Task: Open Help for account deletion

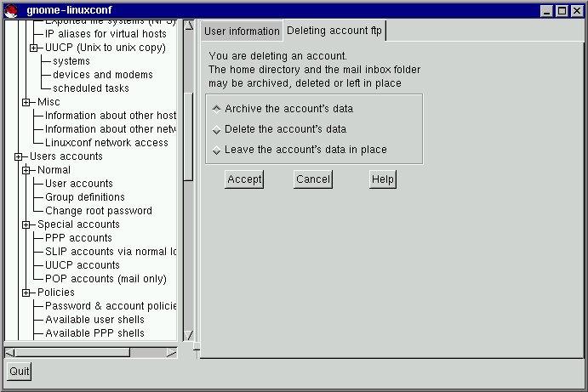Action: (x=383, y=179)
